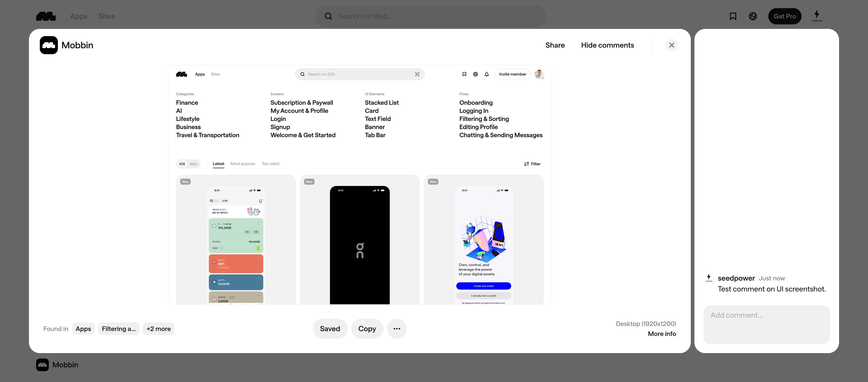
Task: Click the Mobbin logo in top navigation
Action: (46, 16)
